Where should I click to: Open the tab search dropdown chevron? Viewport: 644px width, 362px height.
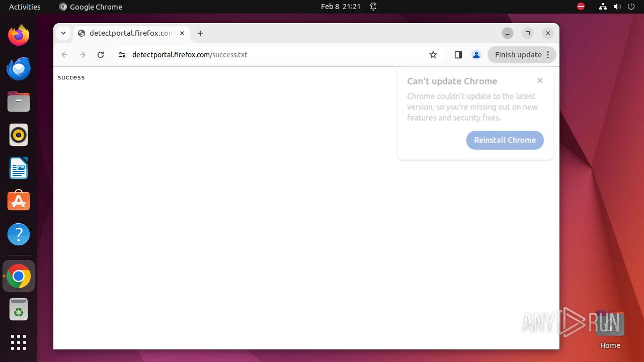coord(63,33)
